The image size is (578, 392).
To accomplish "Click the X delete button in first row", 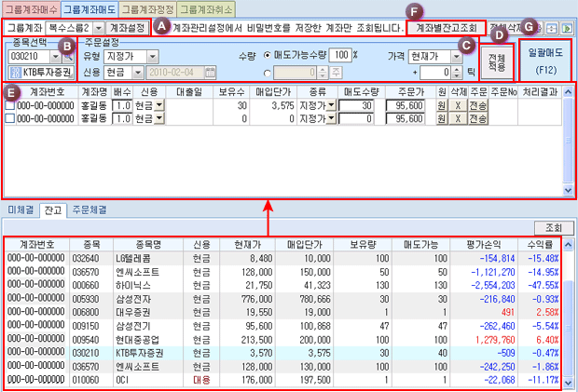I will click(458, 105).
